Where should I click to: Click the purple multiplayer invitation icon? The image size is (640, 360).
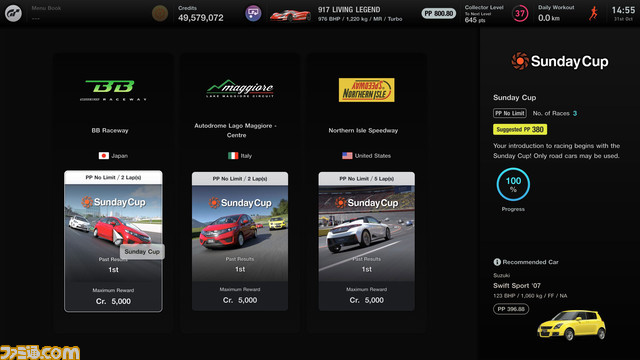coord(253,13)
